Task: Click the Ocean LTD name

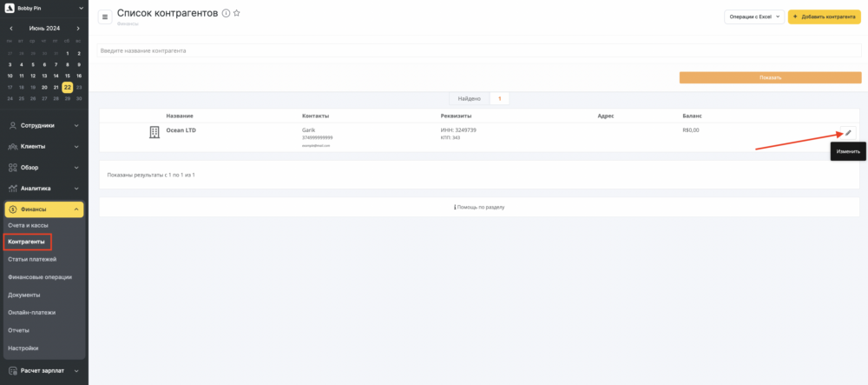Action: tap(181, 130)
